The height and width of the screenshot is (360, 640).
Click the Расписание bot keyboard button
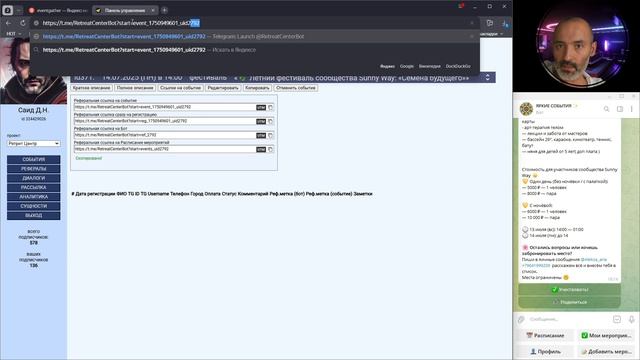[545, 336]
